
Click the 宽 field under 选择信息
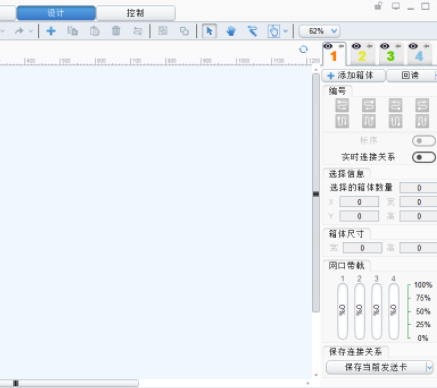(x=419, y=202)
